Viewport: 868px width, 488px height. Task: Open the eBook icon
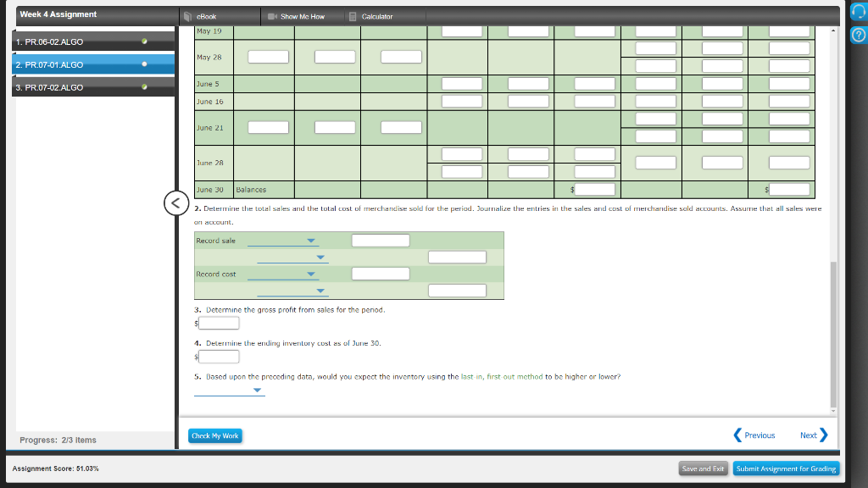pos(187,17)
